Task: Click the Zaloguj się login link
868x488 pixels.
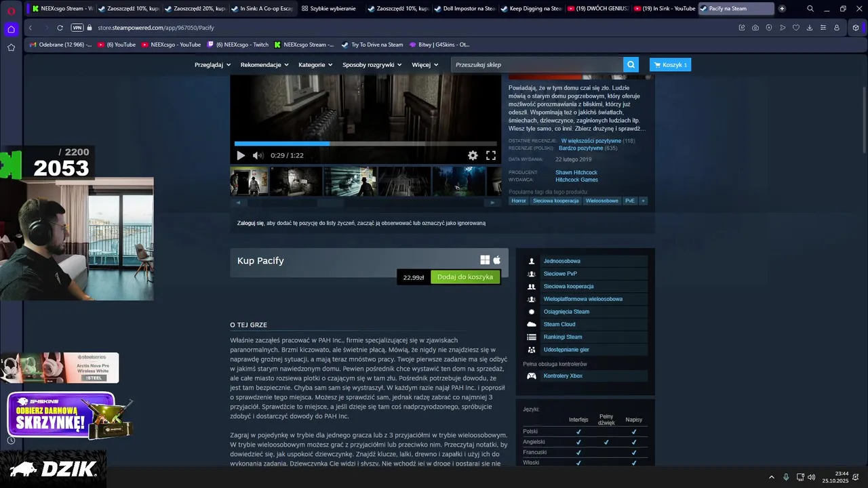Action: click(250, 223)
